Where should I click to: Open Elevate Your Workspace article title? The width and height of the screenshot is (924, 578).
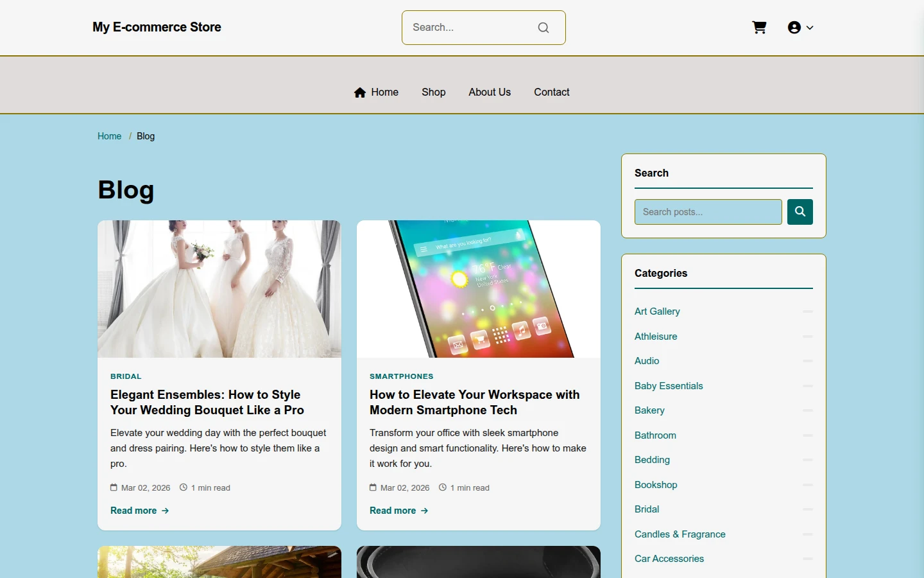pos(475,403)
